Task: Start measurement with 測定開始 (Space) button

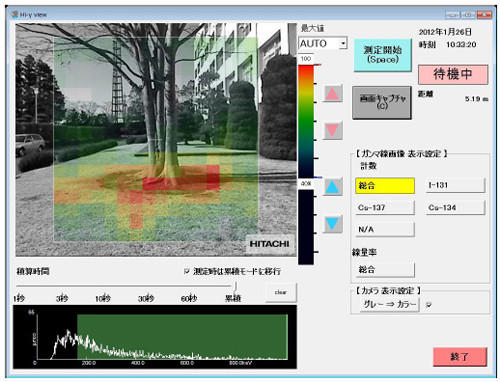Action: click(382, 55)
